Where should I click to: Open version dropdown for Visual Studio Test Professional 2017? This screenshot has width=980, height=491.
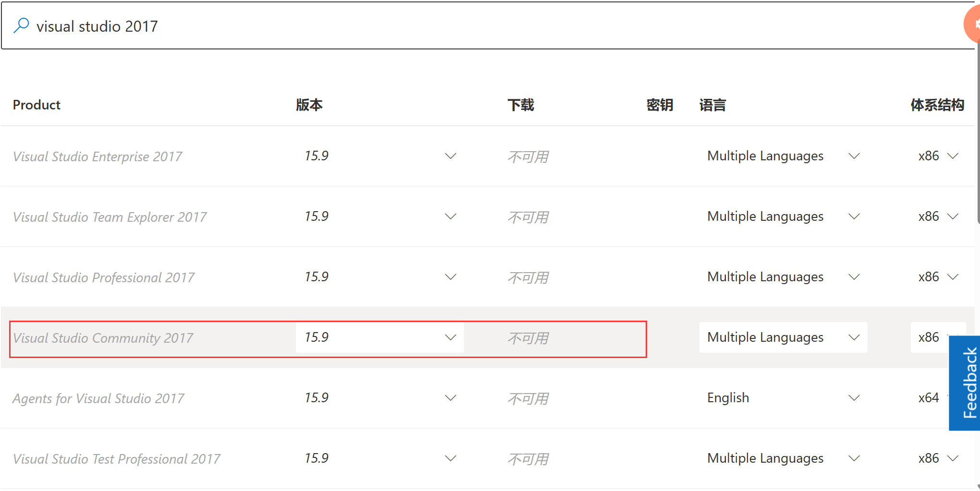(x=380, y=458)
